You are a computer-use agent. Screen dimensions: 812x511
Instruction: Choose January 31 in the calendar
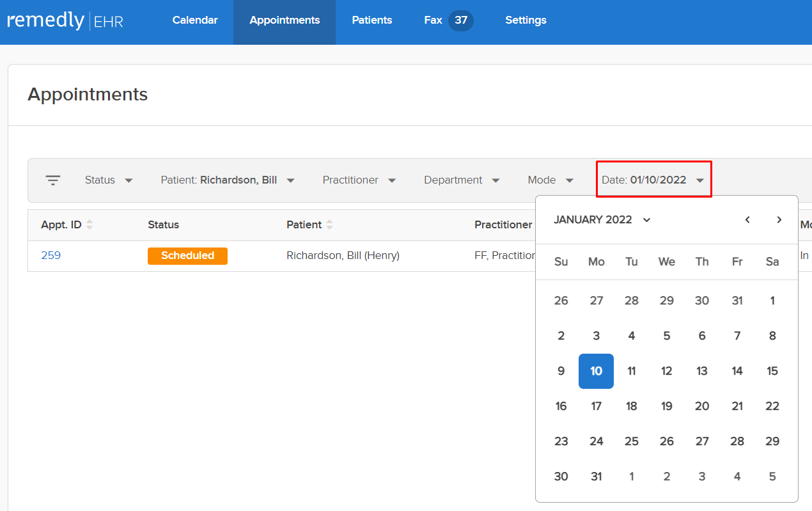[597, 476]
